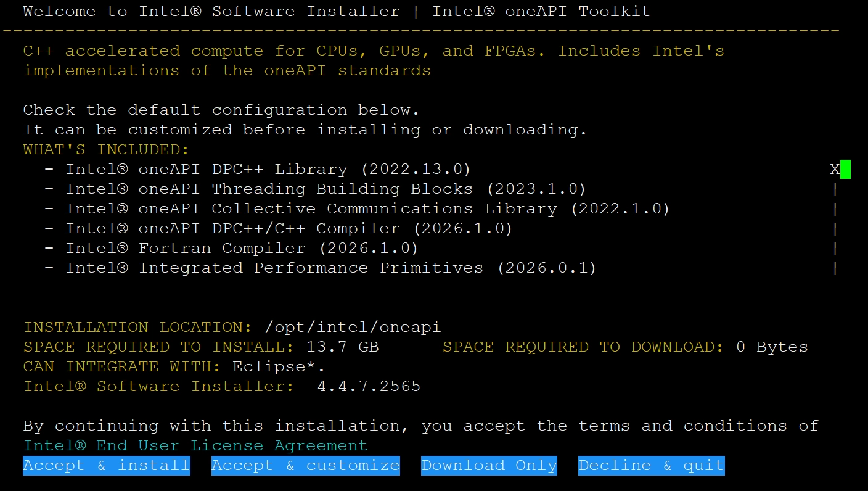The width and height of the screenshot is (868, 491).
Task: Click the Eclipse* integration text
Action: (279, 367)
